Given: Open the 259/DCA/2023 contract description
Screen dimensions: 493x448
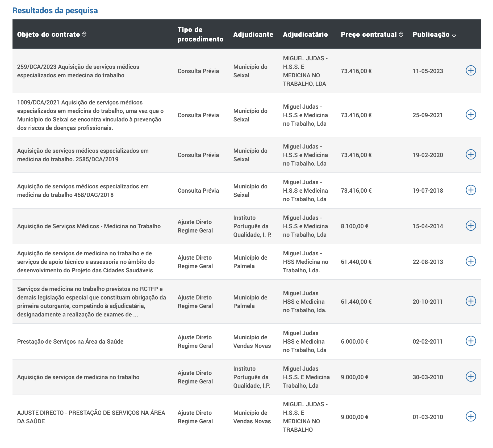Looking at the screenshot, I should pos(78,71).
